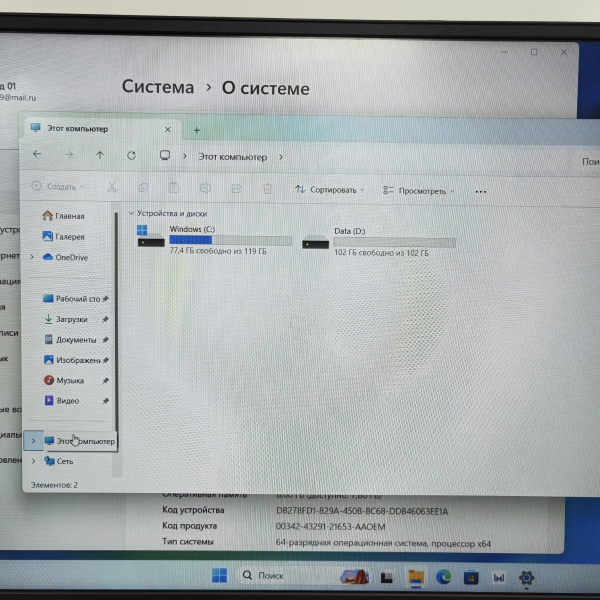Open the three-dot more options menu
The width and height of the screenshot is (600, 600).
click(x=481, y=192)
